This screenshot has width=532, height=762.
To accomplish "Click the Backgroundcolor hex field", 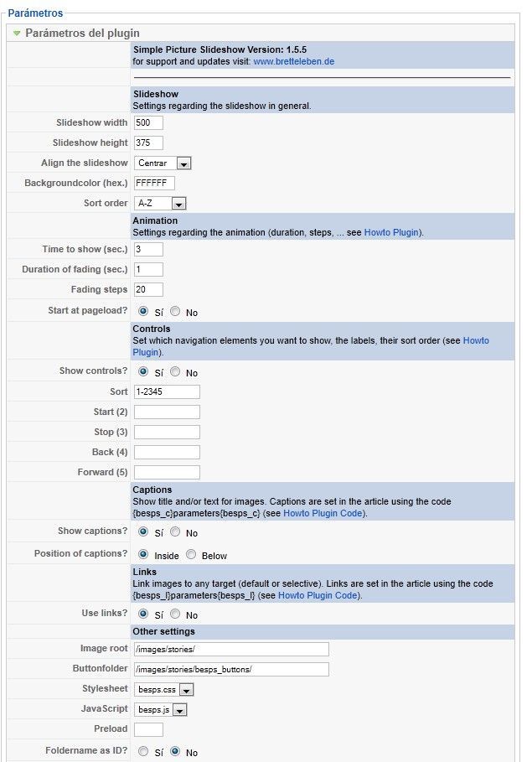I will tap(154, 183).
